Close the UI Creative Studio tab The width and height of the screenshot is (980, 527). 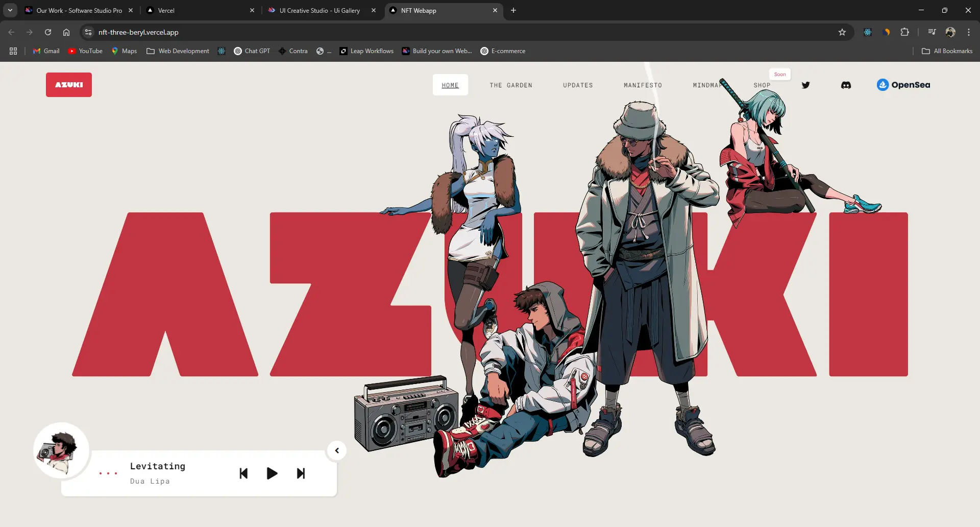point(374,10)
